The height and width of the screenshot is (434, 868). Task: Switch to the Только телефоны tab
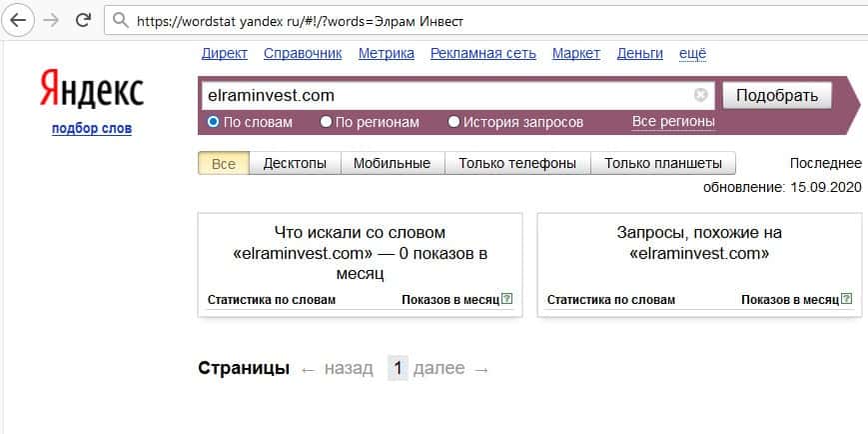tap(517, 164)
